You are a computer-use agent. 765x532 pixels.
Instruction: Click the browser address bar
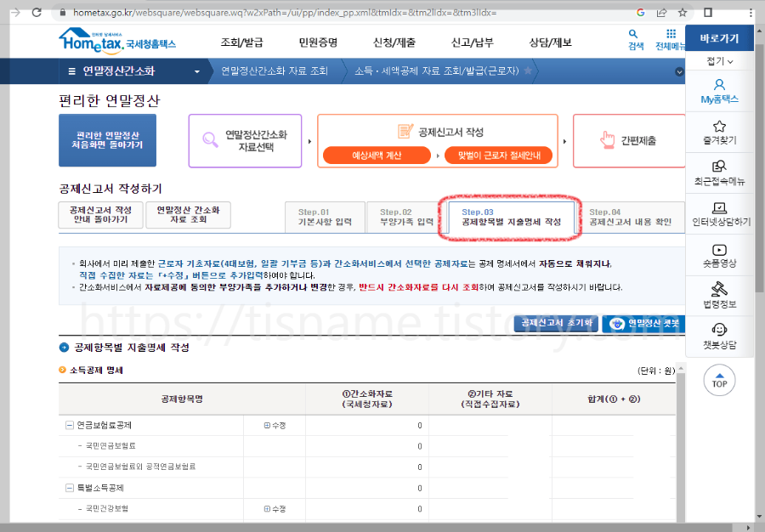(255, 13)
